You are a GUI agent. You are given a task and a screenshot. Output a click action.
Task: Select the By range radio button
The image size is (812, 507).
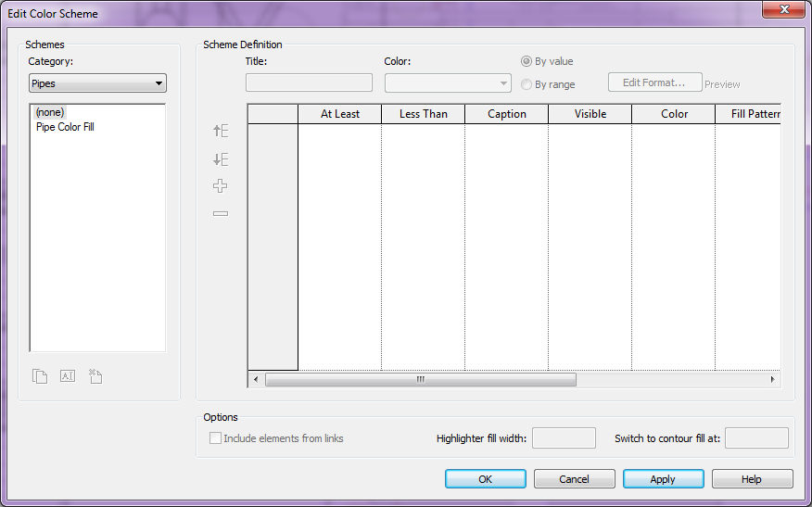[x=527, y=84]
